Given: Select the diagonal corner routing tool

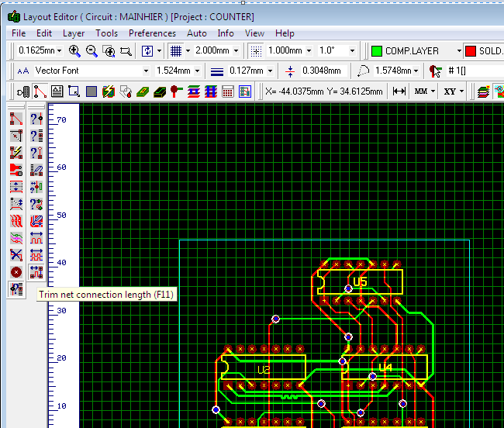Looking at the screenshot, I should [x=16, y=136].
